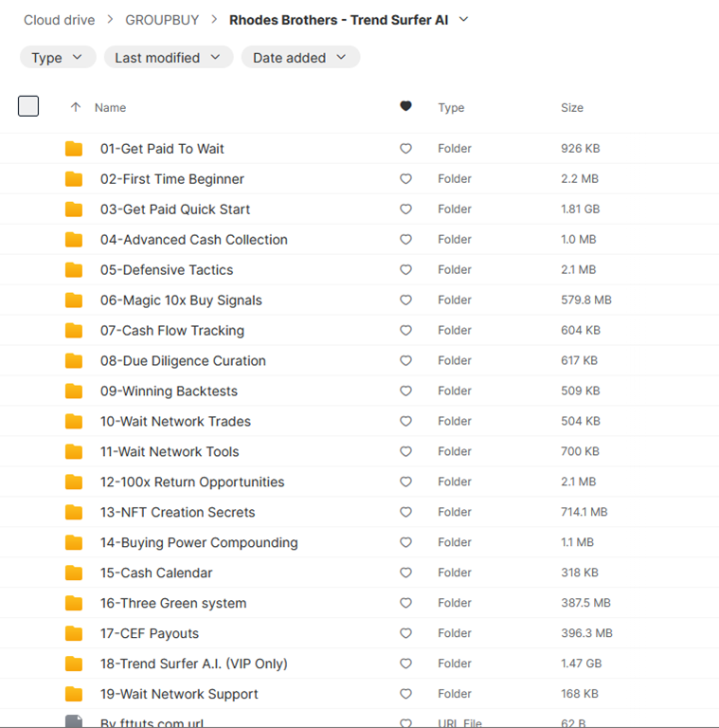Click the folder icon for 01-Get Paid To Wait
Viewport: 719px width, 728px height.
click(x=74, y=149)
